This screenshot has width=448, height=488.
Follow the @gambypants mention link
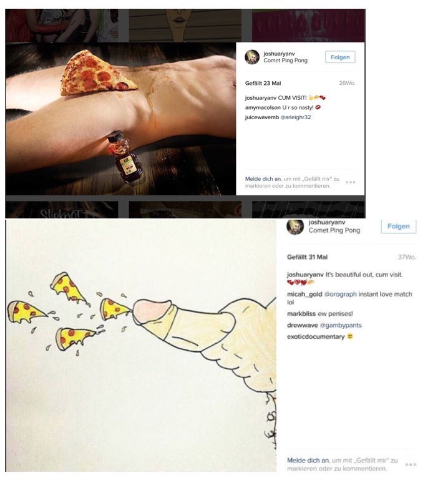[341, 325]
